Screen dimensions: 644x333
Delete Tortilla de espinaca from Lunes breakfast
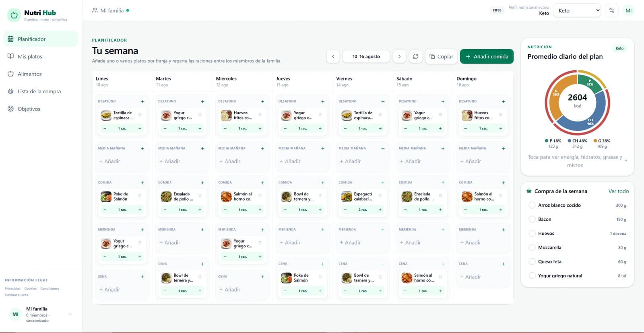click(x=140, y=115)
